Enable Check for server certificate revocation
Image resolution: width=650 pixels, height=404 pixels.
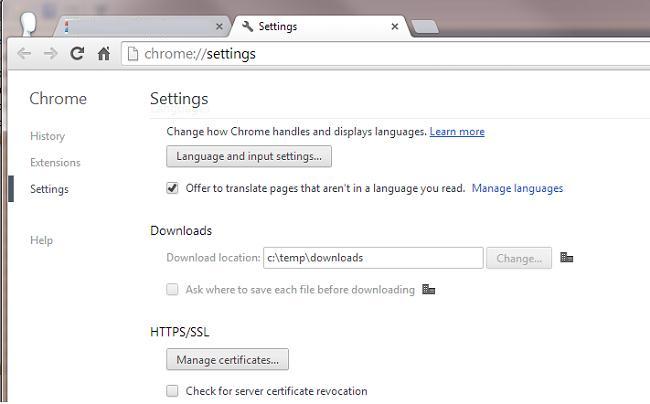172,391
